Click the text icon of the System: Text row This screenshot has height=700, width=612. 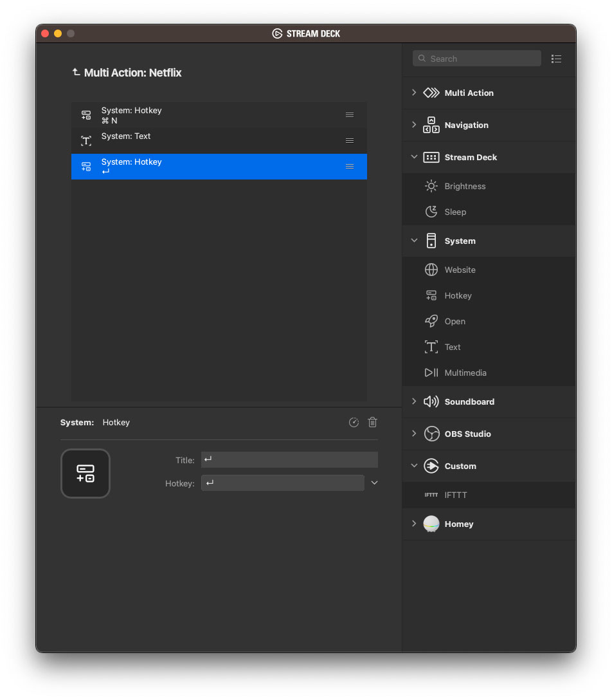(x=86, y=141)
